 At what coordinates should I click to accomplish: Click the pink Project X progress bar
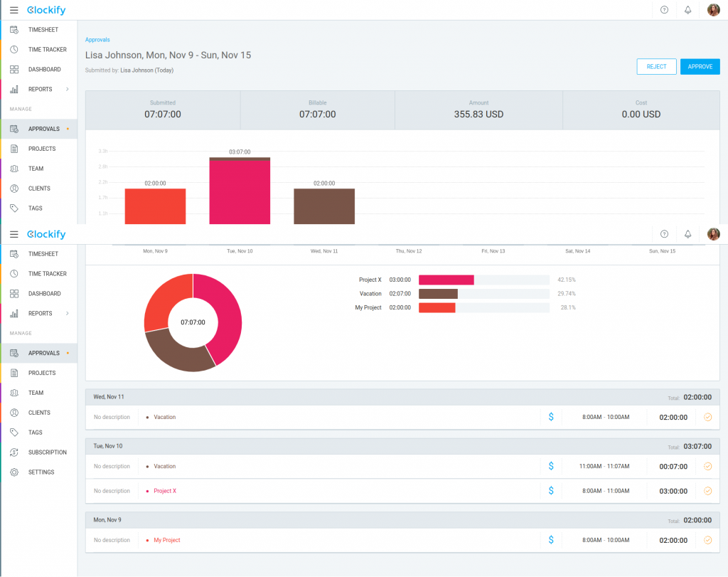pyautogui.click(x=446, y=280)
